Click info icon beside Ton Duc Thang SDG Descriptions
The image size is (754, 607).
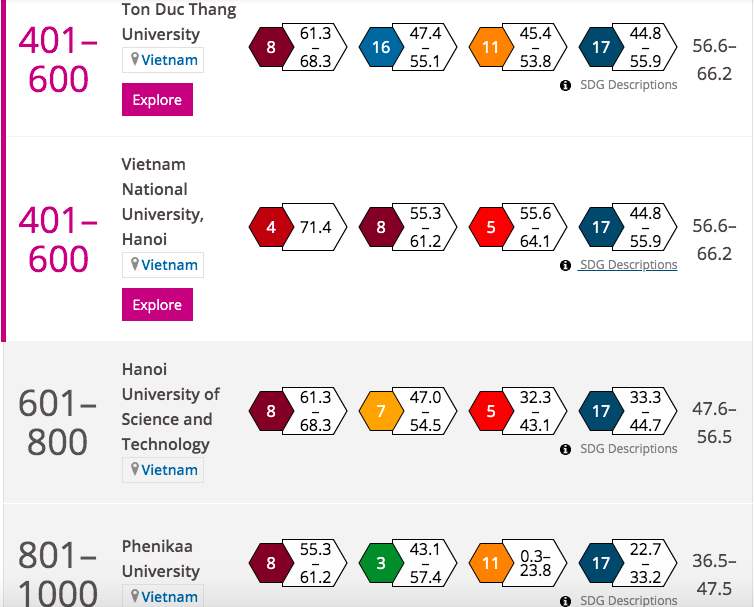566,85
